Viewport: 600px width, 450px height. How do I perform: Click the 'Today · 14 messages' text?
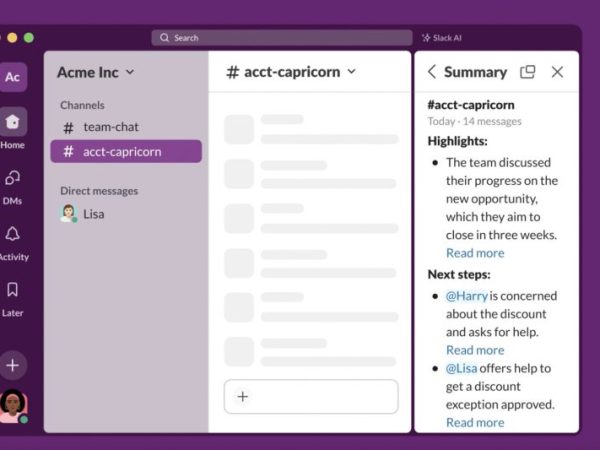pyautogui.click(x=474, y=121)
